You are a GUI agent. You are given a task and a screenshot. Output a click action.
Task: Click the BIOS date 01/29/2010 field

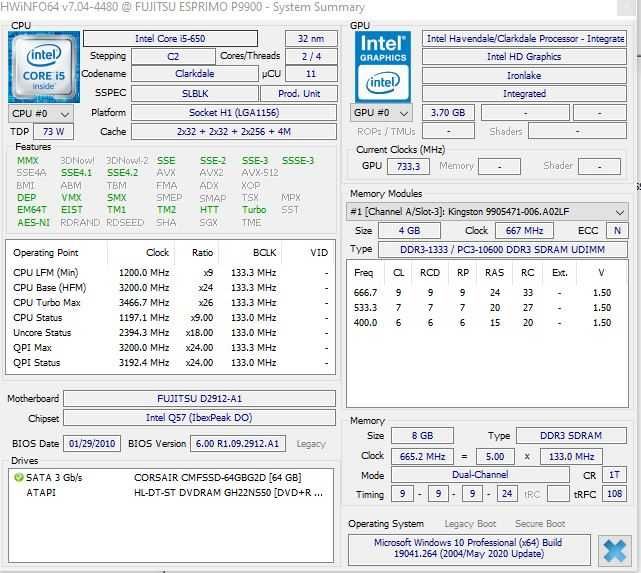(92, 444)
